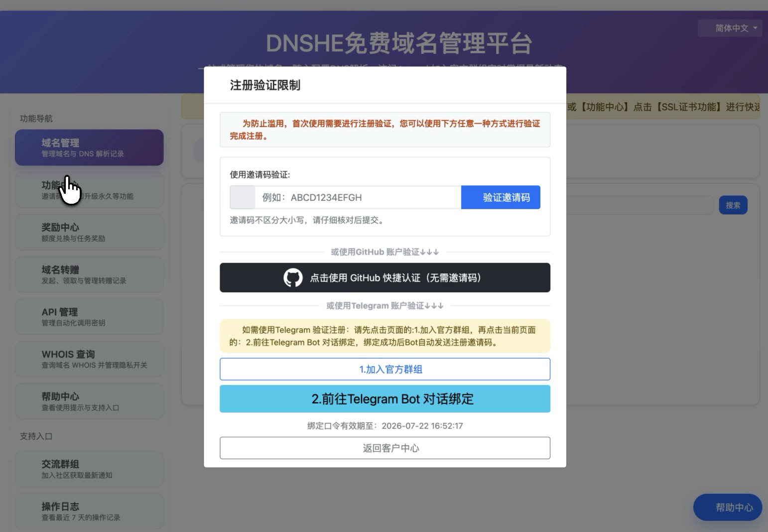Open 帮助中心 sidebar item
Screen dimensions: 768x532
[x=89, y=401]
